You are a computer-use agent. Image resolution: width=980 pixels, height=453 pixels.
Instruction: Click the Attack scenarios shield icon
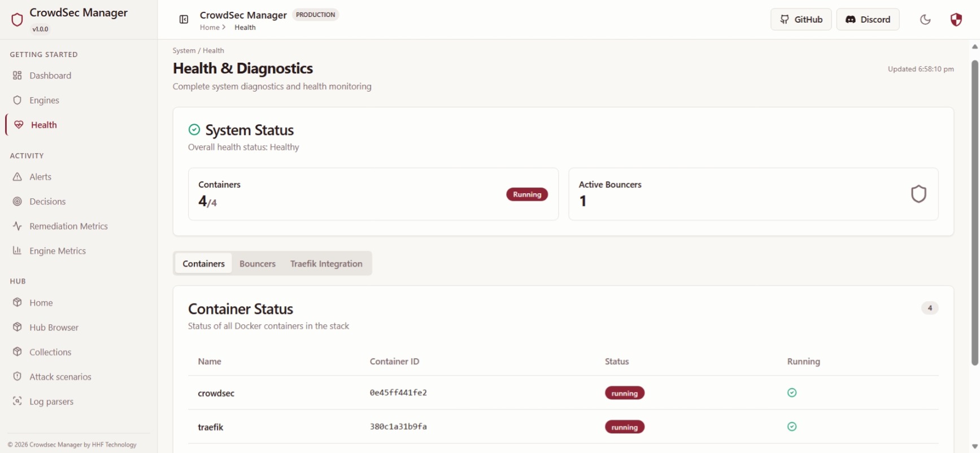pyautogui.click(x=18, y=377)
